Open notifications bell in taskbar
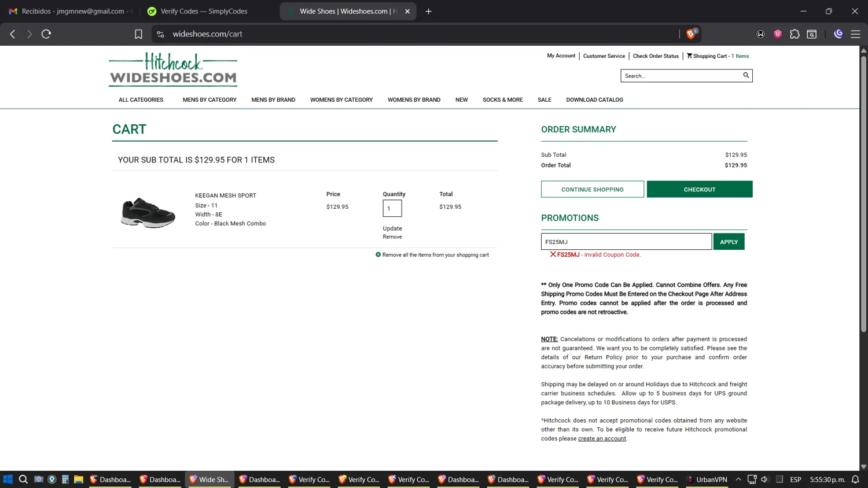This screenshot has height=488, width=868. click(x=855, y=479)
